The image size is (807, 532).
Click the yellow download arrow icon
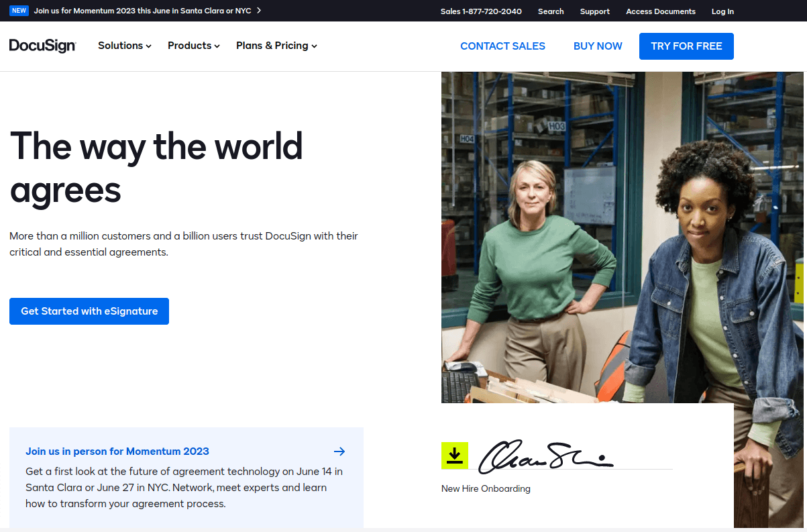point(455,456)
